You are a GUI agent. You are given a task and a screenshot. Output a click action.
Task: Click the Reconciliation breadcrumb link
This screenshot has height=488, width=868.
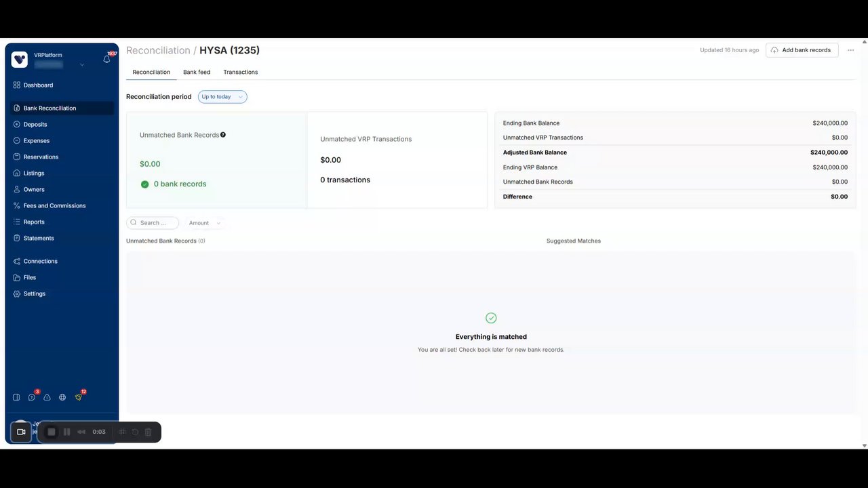click(158, 50)
